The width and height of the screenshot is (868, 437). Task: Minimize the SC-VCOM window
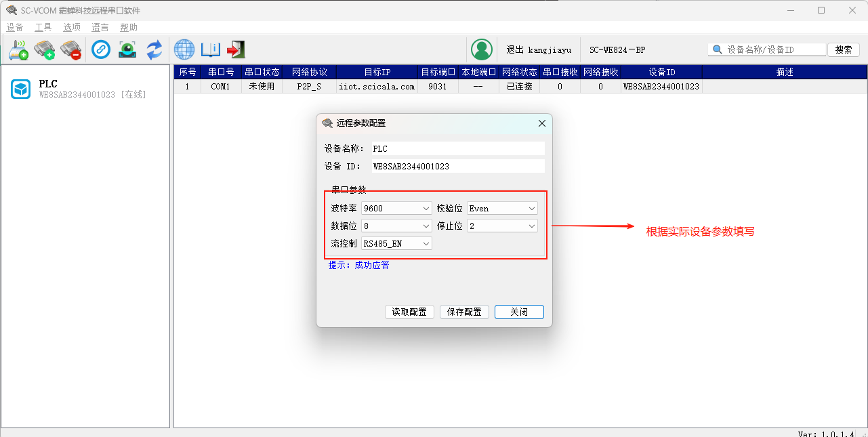point(789,10)
